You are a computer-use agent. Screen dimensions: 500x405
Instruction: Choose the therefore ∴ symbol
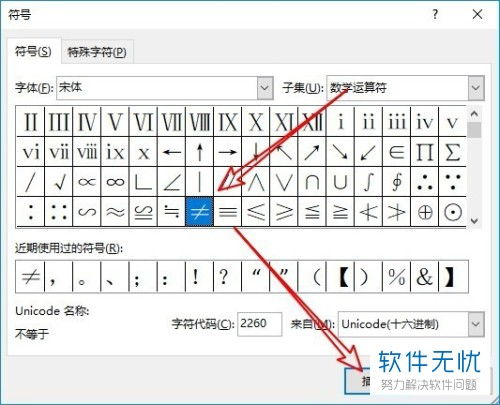click(424, 182)
